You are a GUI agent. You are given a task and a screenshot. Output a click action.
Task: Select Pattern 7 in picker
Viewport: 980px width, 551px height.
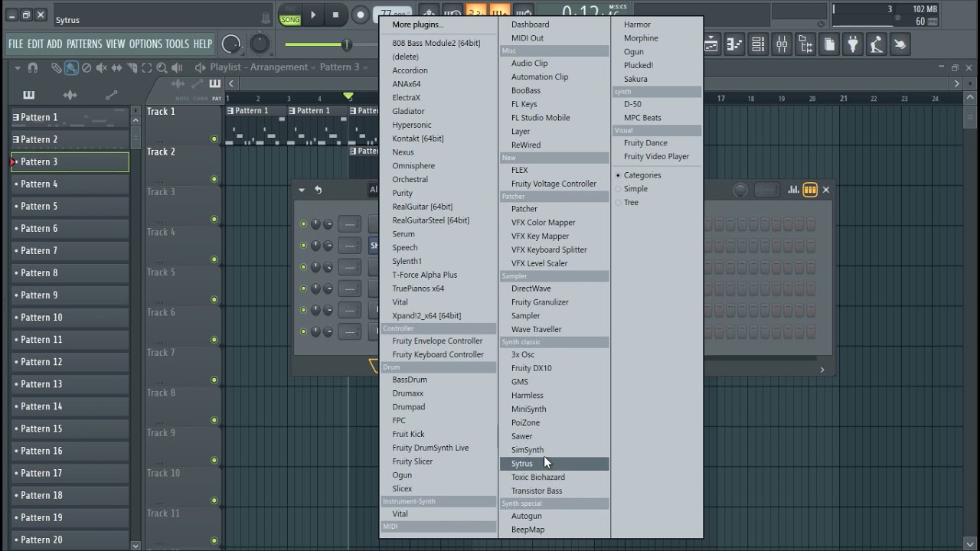pyautogui.click(x=70, y=251)
